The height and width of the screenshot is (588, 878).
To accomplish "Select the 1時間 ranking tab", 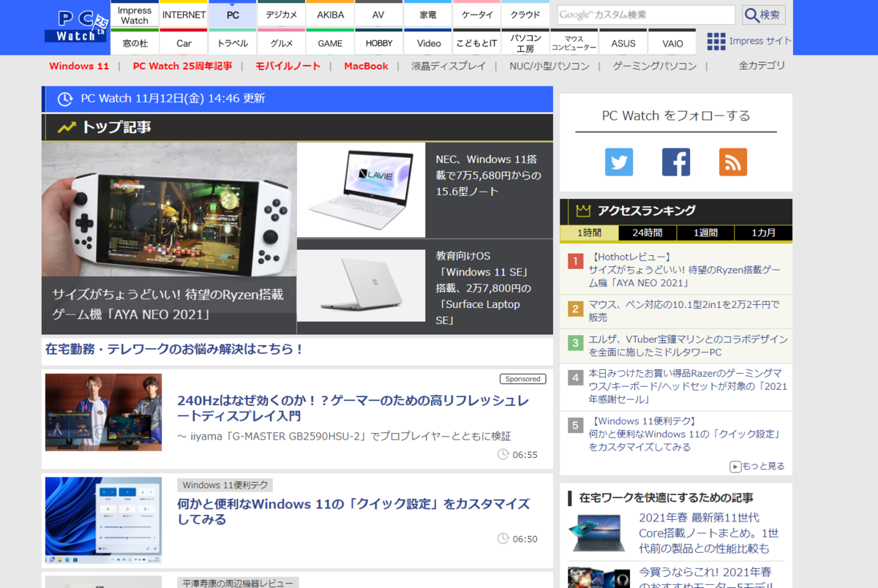I will point(589,233).
